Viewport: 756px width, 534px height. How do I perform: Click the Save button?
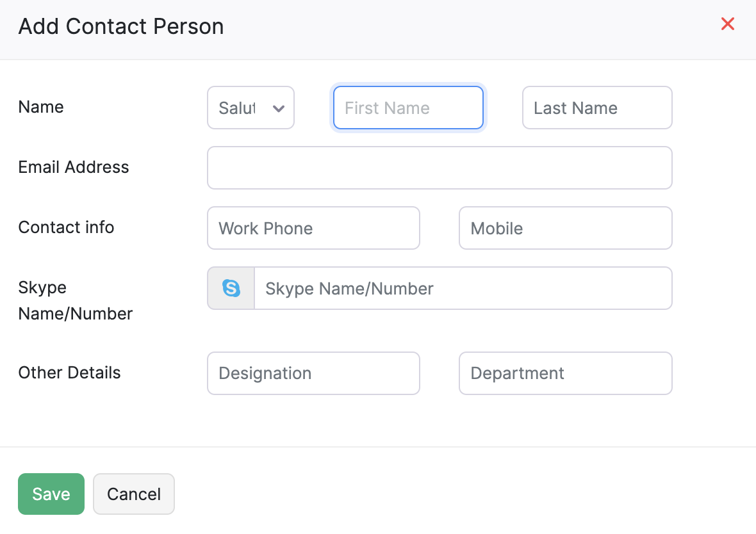tap(51, 494)
